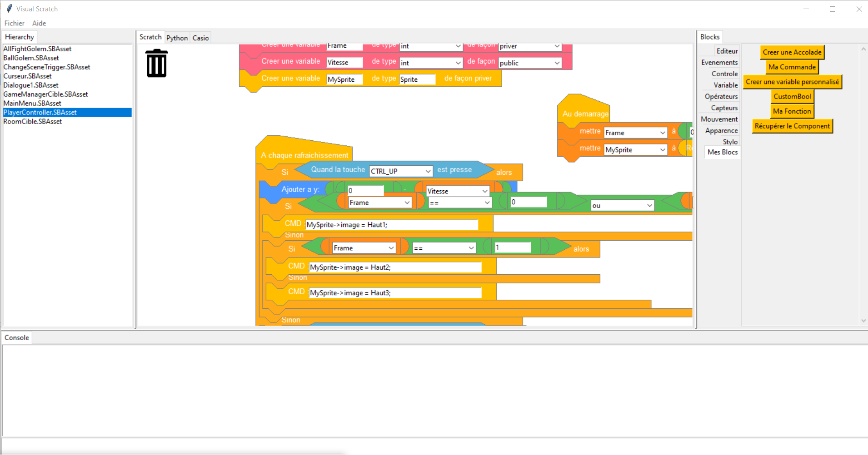This screenshot has width=868, height=455.
Task: Open the public visibility dropdown
Action: click(530, 63)
